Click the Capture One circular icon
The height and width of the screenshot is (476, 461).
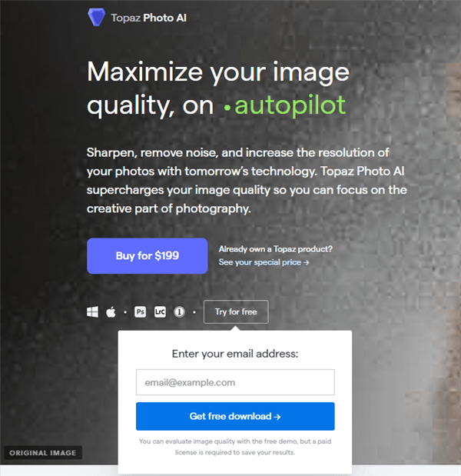click(x=179, y=311)
